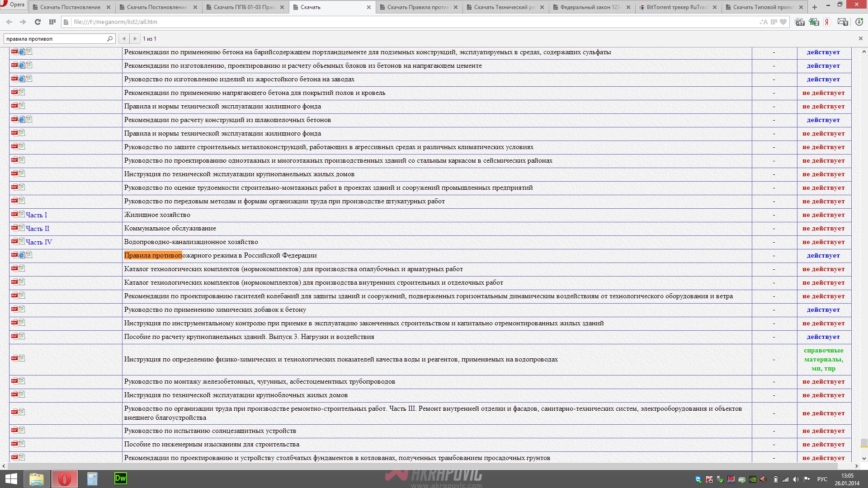Image resolution: width=868 pixels, height=488 pixels.
Task: Click the magnifier icon in find field
Action: click(x=109, y=39)
